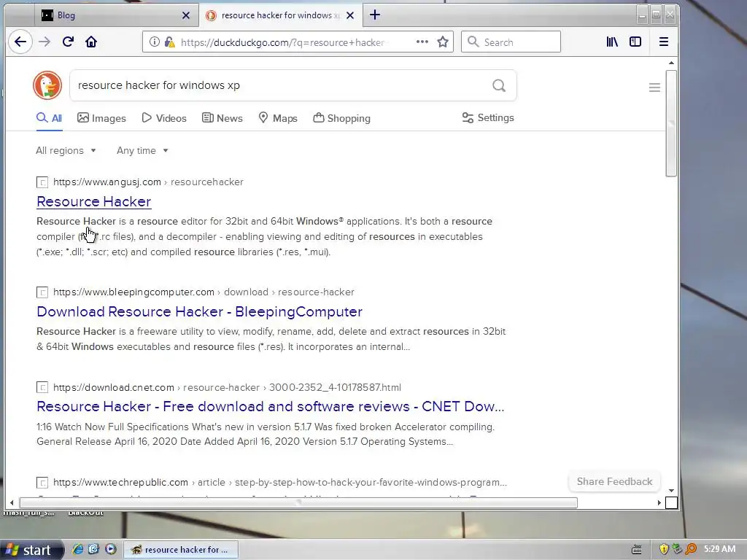Close the resource hacker search tab
The width and height of the screenshot is (747, 560).
350,15
